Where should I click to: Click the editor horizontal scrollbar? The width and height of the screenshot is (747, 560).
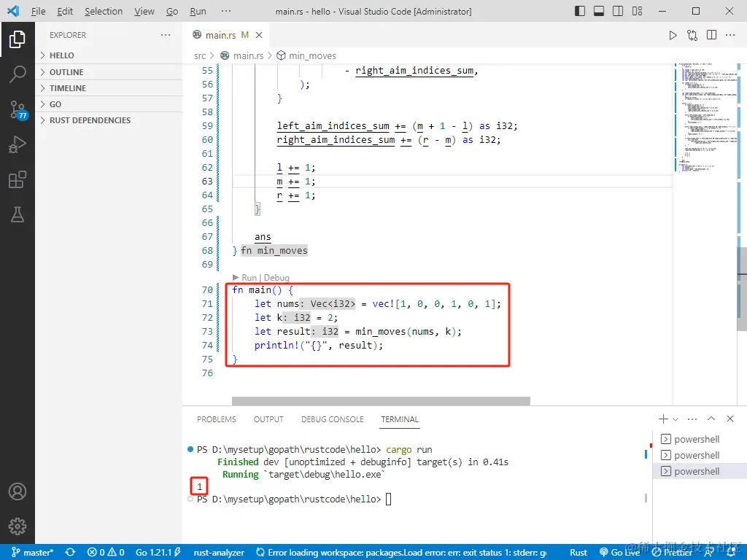coord(381,401)
